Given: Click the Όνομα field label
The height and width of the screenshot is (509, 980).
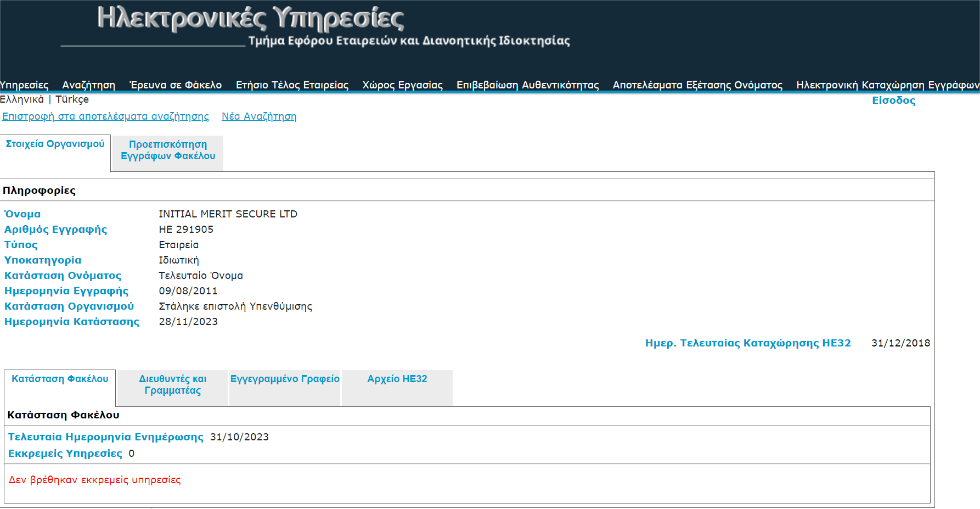Looking at the screenshot, I should pyautogui.click(x=22, y=214).
